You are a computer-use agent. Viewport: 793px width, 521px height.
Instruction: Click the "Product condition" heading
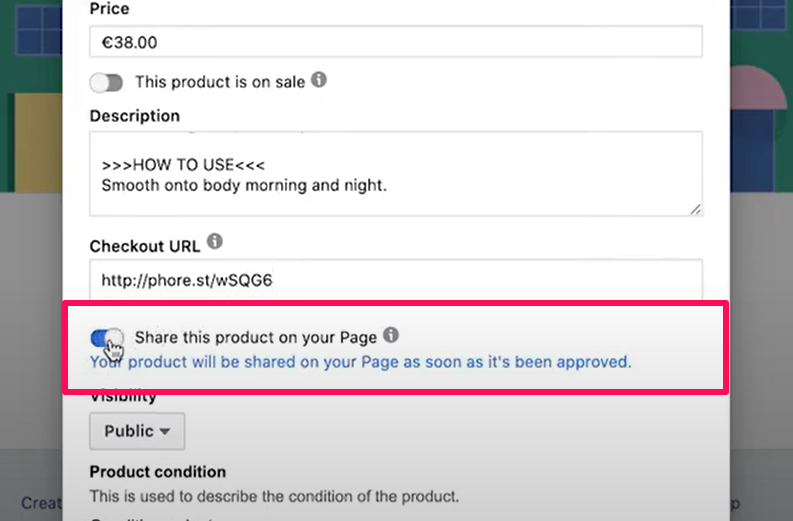tap(157, 471)
